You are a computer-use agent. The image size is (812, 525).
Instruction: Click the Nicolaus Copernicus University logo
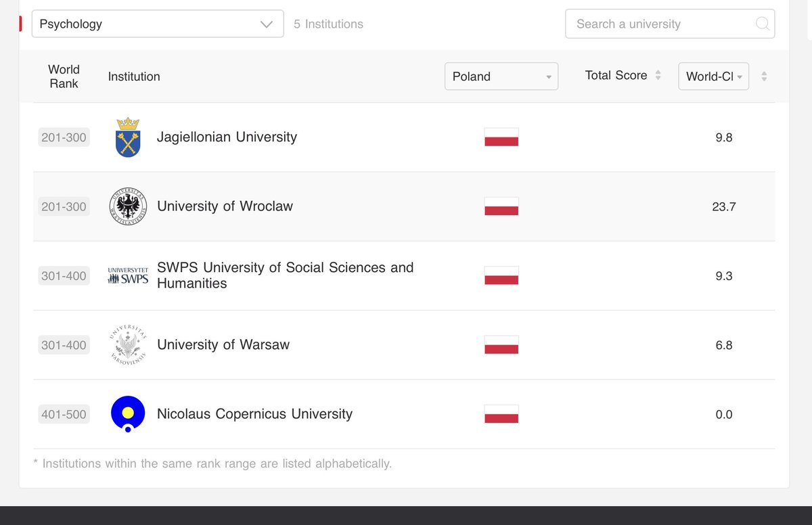pyautogui.click(x=128, y=414)
